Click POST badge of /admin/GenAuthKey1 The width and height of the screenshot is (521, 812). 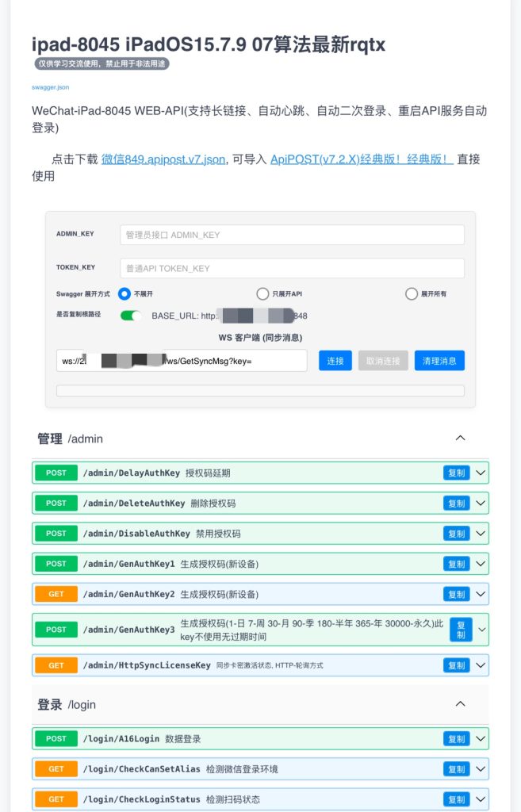(x=56, y=564)
